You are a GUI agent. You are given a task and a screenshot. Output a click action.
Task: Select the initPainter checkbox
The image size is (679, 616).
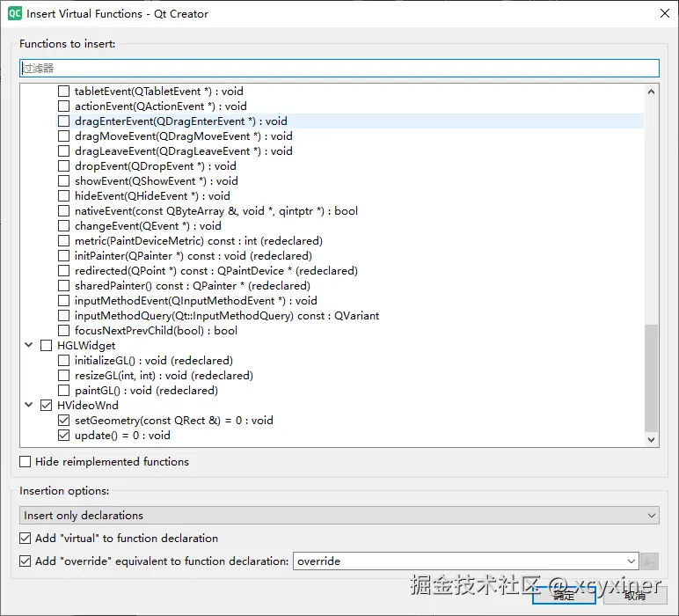coord(63,255)
